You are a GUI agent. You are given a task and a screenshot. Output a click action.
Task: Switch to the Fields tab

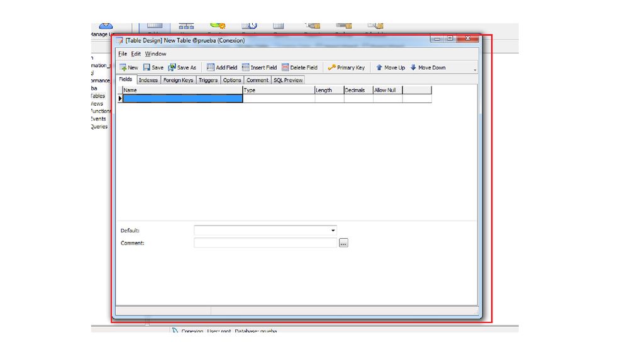click(126, 79)
